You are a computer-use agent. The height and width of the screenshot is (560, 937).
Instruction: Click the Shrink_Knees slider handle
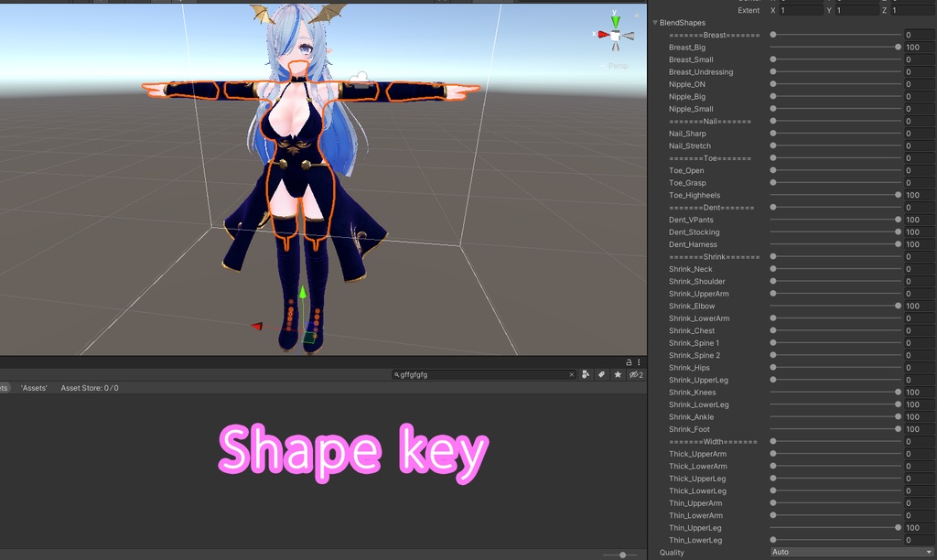[898, 392]
